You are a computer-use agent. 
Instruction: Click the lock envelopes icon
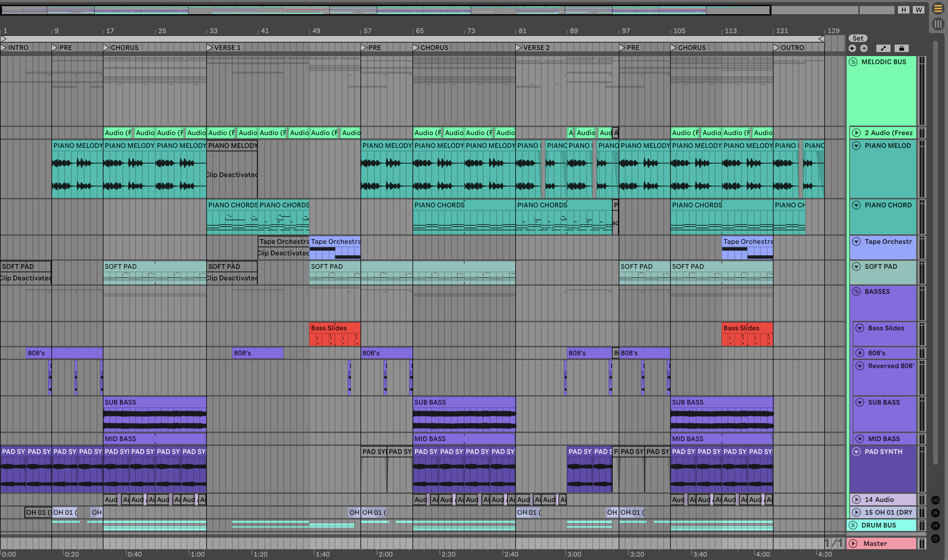(902, 48)
